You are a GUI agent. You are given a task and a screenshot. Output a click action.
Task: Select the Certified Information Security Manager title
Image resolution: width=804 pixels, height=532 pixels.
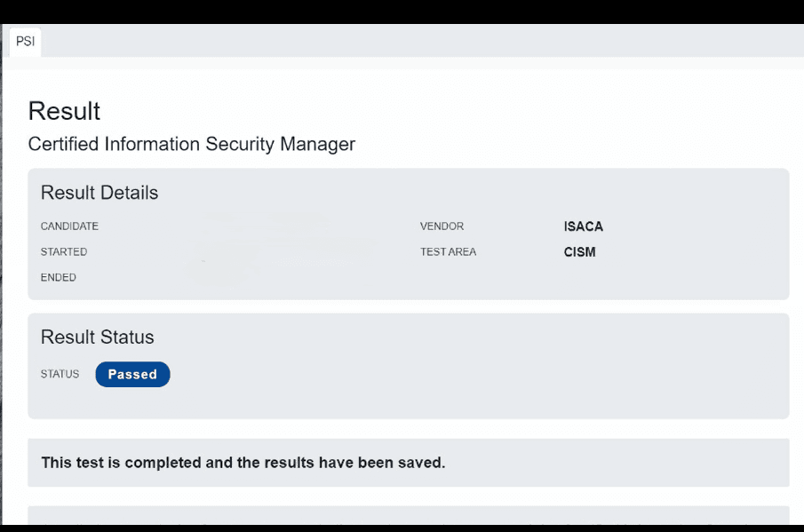click(191, 144)
